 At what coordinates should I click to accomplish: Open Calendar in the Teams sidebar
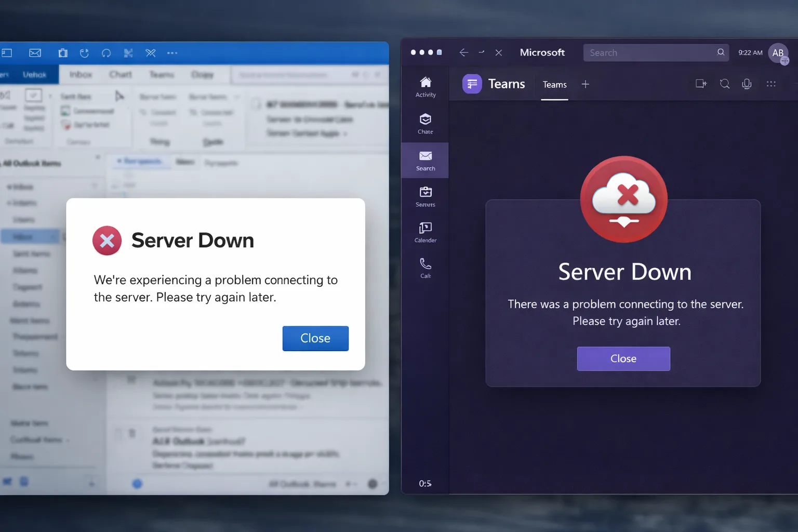point(425,232)
